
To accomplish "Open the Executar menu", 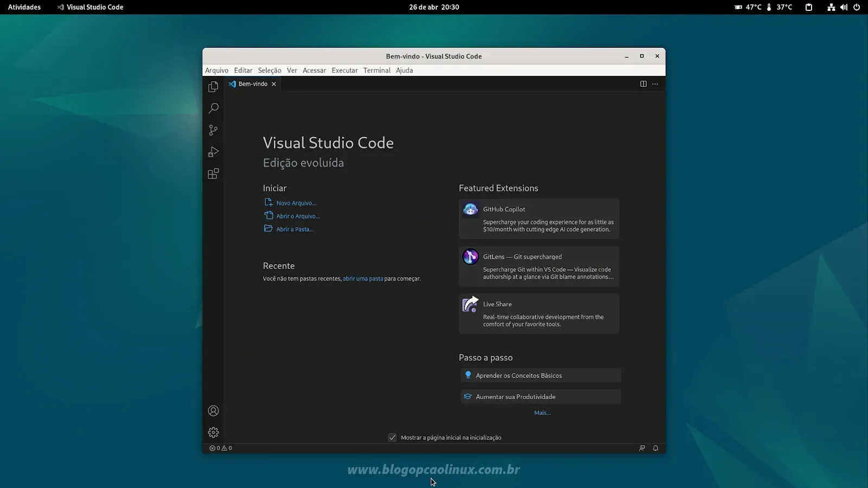I will [344, 70].
